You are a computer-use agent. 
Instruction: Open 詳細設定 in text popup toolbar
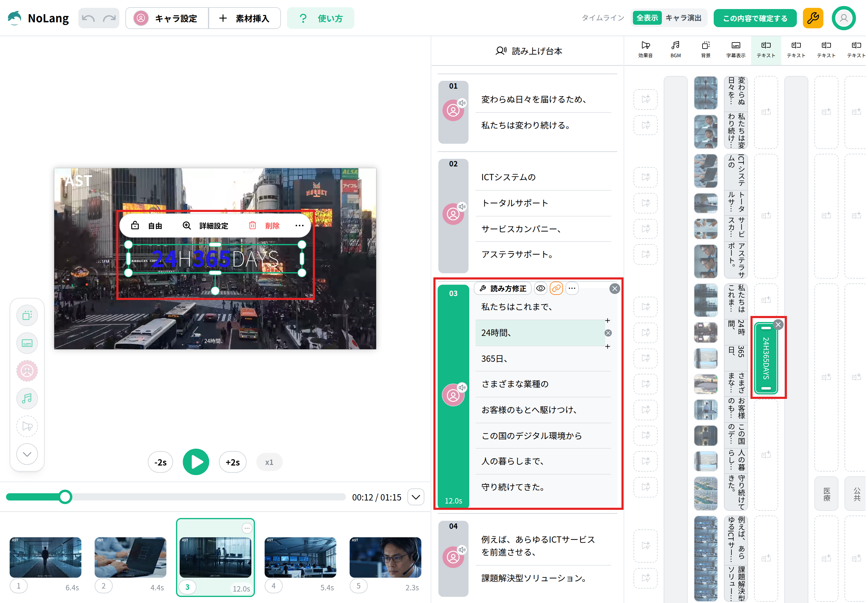[206, 226]
